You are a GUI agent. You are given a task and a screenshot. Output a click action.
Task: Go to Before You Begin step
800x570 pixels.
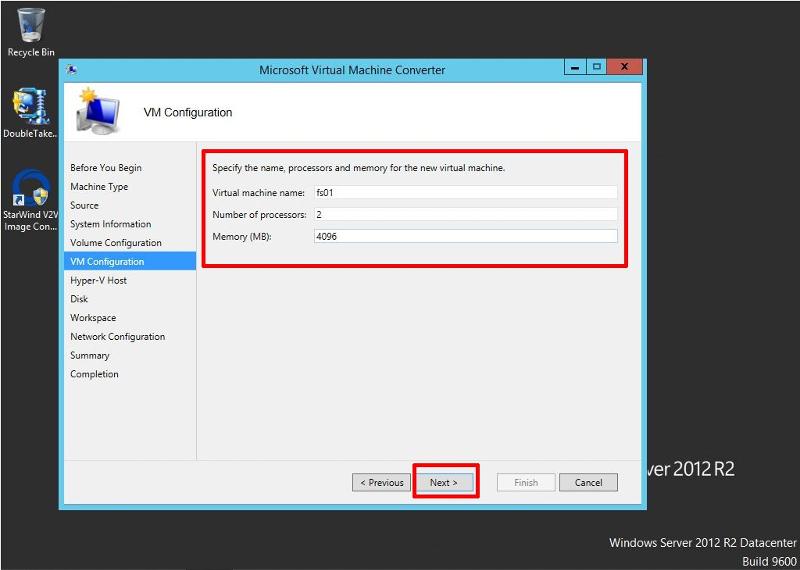tap(106, 168)
